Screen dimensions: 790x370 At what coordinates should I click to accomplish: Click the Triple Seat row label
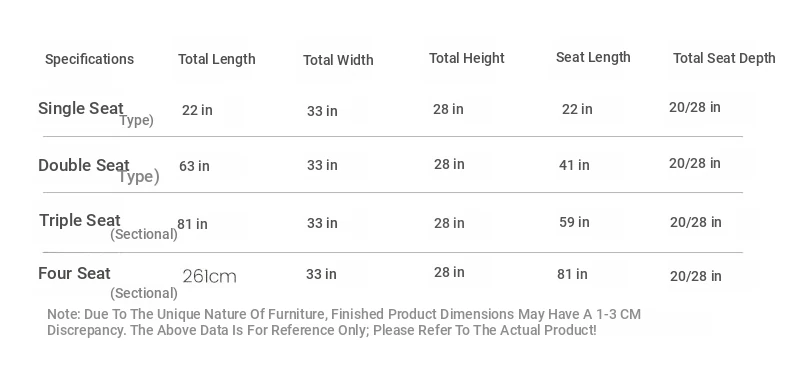[80, 220]
